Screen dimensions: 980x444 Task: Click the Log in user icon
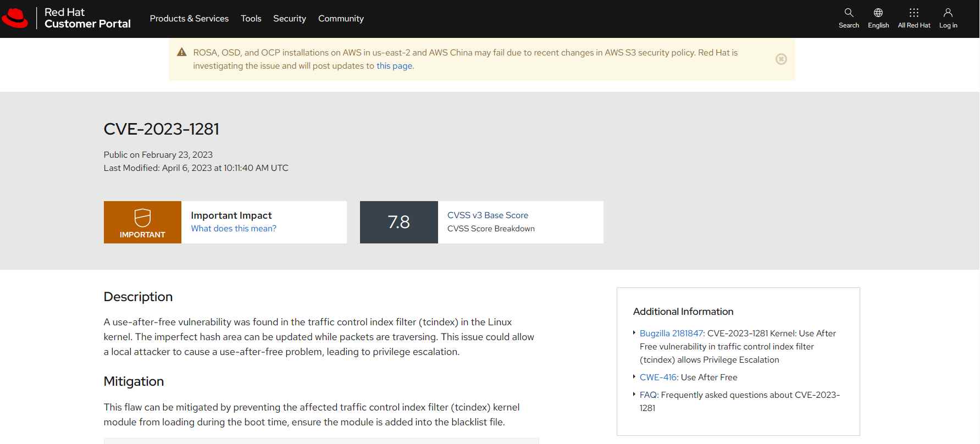(x=948, y=13)
